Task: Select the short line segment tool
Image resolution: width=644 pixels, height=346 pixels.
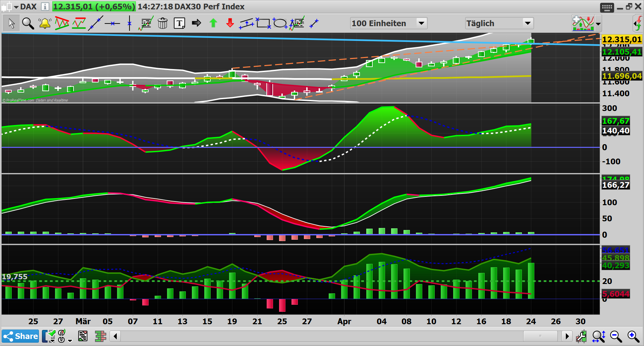Action: pyautogui.click(x=314, y=23)
